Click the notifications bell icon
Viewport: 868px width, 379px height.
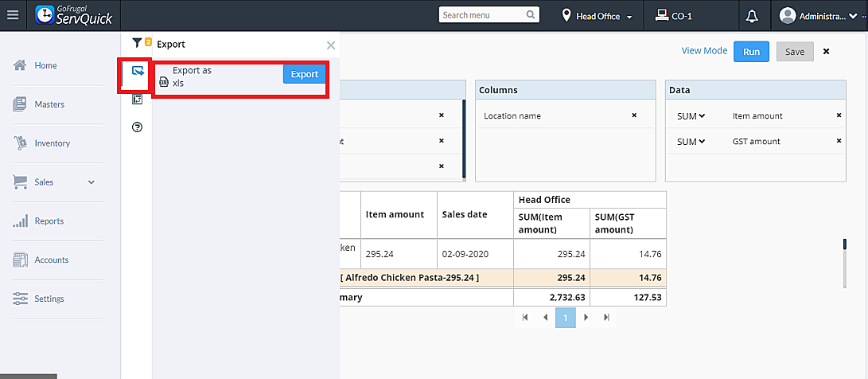point(752,15)
